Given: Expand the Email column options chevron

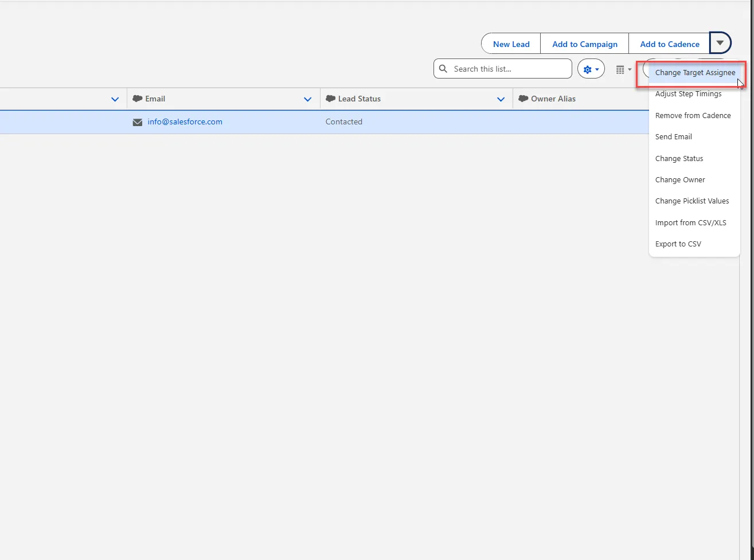Looking at the screenshot, I should coord(307,99).
